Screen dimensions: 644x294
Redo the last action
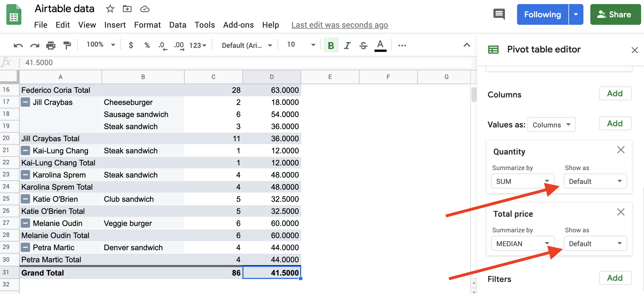(34, 45)
